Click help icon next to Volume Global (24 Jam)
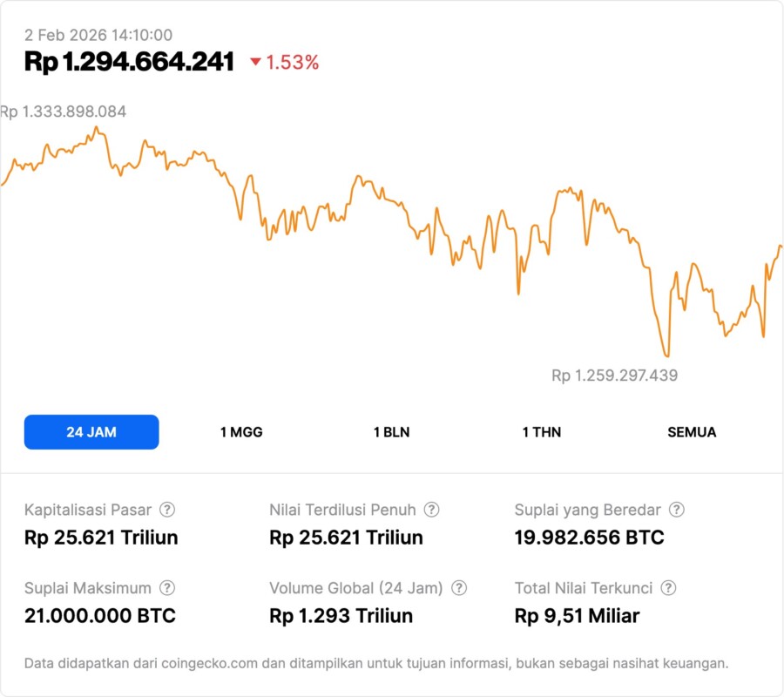Viewport: 784px width, 697px height. tap(459, 588)
